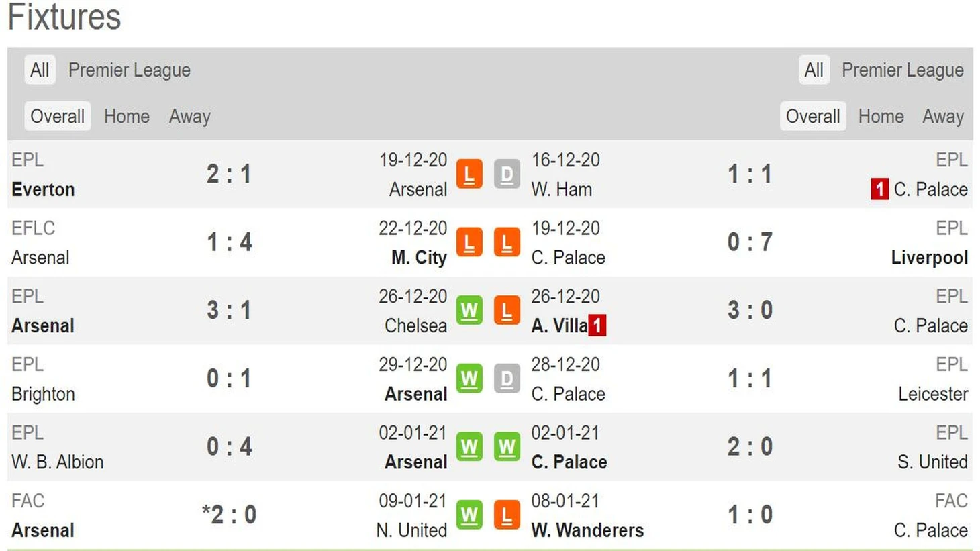Select the left Overall filter
Screen dimensions: 980x551
click(57, 116)
